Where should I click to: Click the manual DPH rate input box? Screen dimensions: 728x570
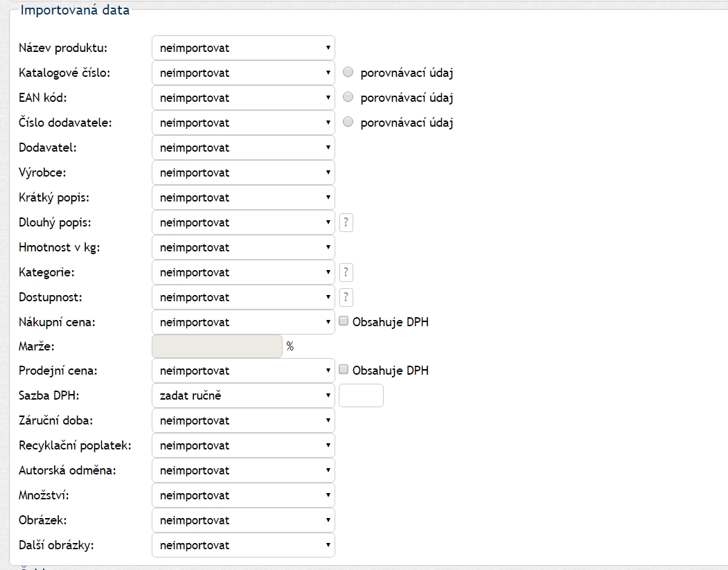click(x=361, y=395)
